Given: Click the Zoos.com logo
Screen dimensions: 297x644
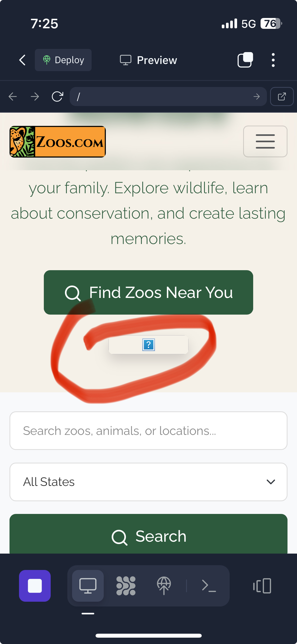Looking at the screenshot, I should pyautogui.click(x=57, y=141).
